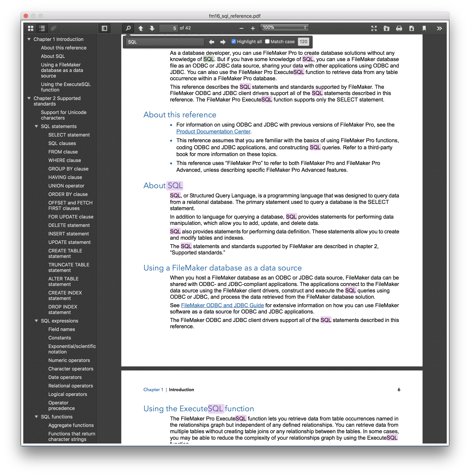Toggle the sidebar panel button

tap(104, 28)
